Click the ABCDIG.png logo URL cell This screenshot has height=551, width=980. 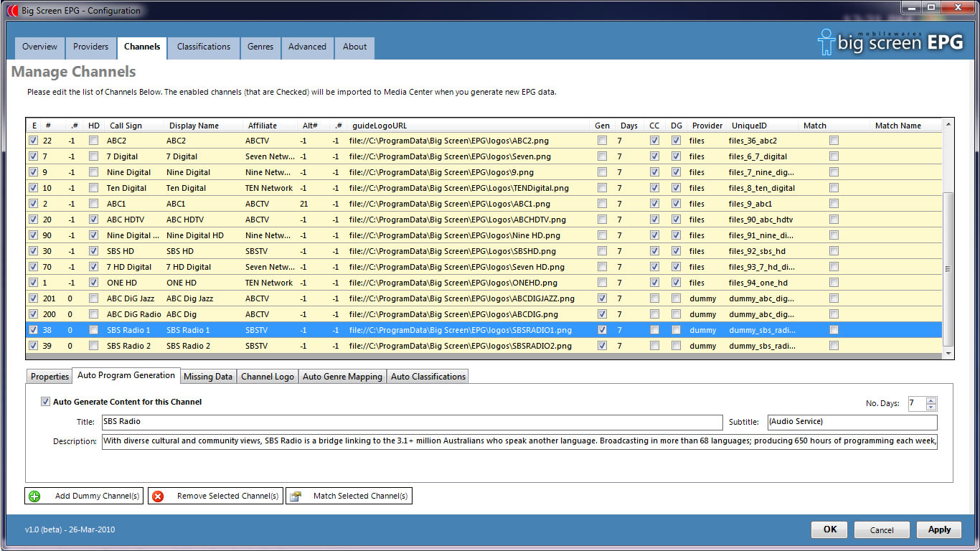(x=453, y=314)
